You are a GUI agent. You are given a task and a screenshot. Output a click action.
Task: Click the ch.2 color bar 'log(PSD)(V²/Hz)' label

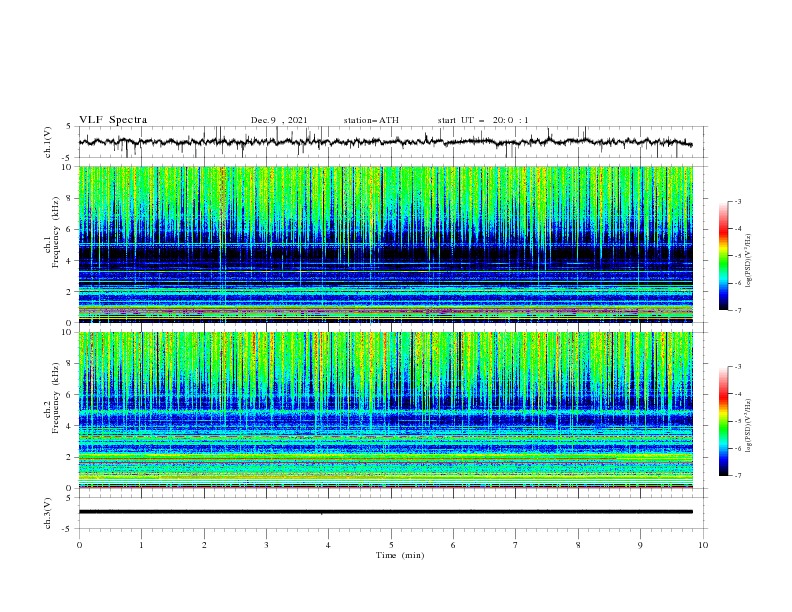[749, 425]
